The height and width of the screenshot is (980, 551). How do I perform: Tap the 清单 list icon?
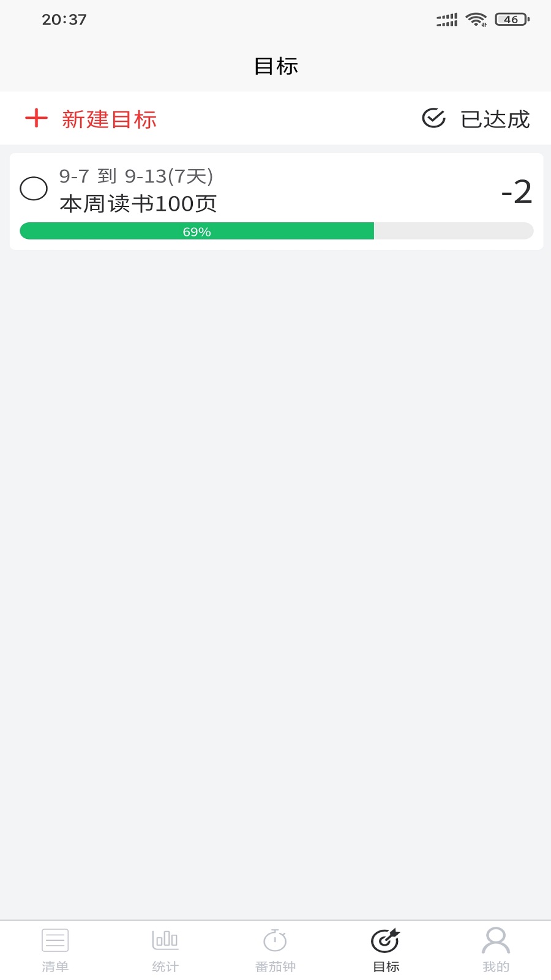point(55,940)
